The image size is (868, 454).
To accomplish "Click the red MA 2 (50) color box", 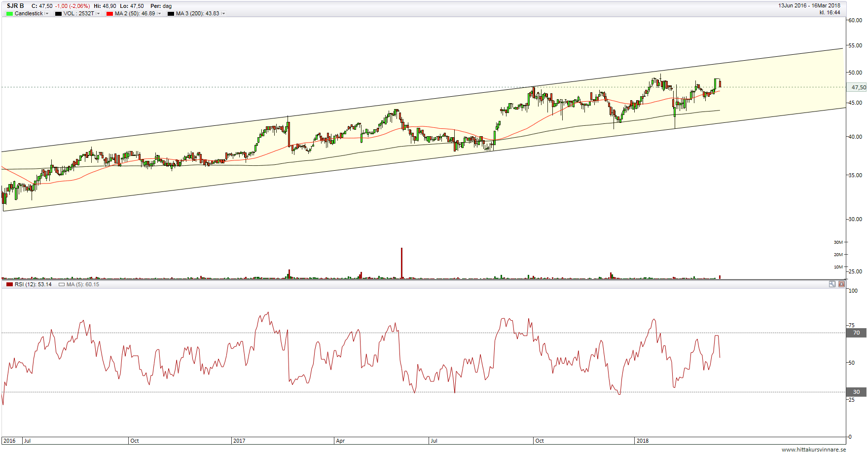I will (x=109, y=14).
